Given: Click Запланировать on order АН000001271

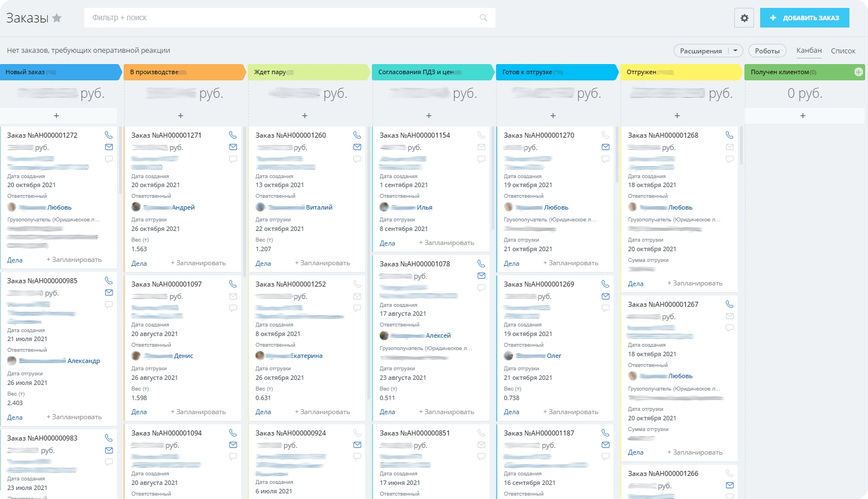Looking at the screenshot, I should (198, 263).
